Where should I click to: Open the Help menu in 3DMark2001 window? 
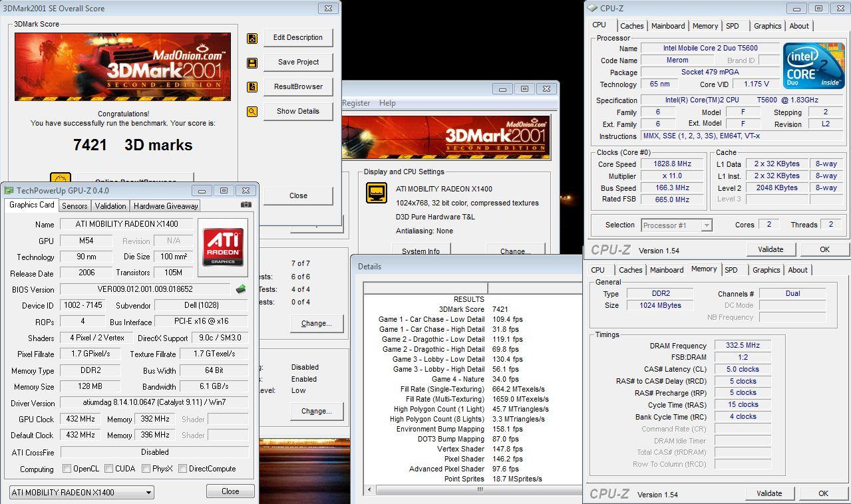pyautogui.click(x=387, y=103)
